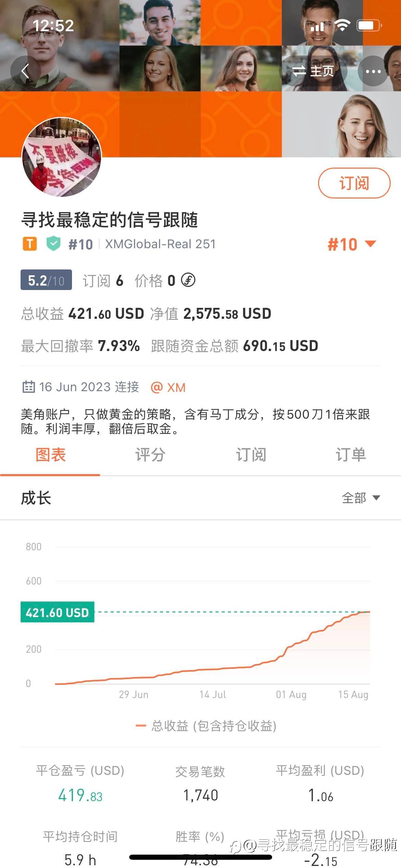The width and height of the screenshot is (401, 868).
Task: Tap the calendar icon near connection date
Action: [29, 387]
